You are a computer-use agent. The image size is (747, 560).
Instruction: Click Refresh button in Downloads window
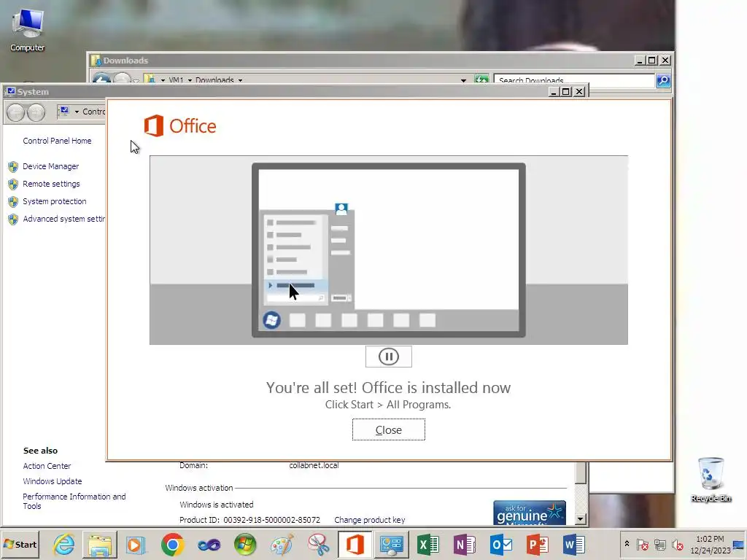(x=481, y=80)
